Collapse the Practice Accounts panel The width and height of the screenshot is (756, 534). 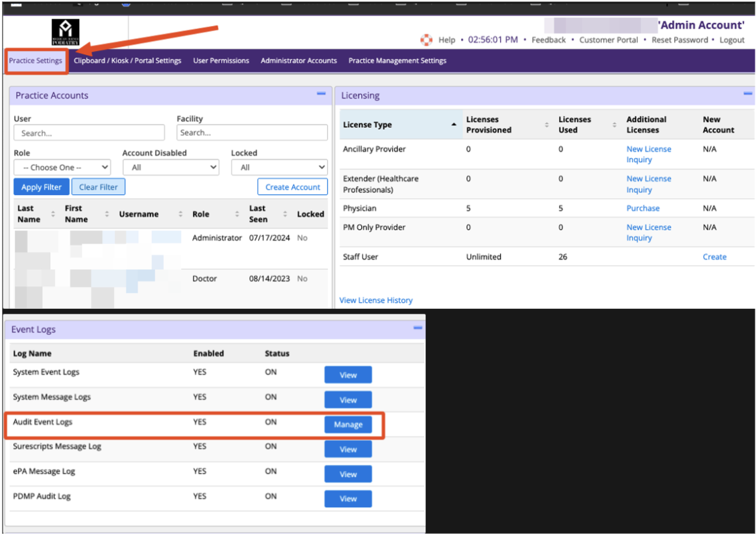(x=321, y=94)
